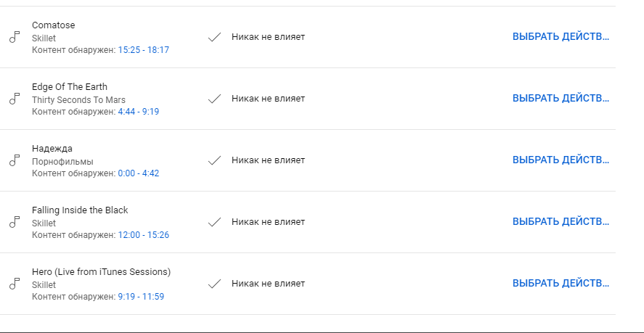Open the 9:19 - 11:59 timestamp link

pos(141,297)
